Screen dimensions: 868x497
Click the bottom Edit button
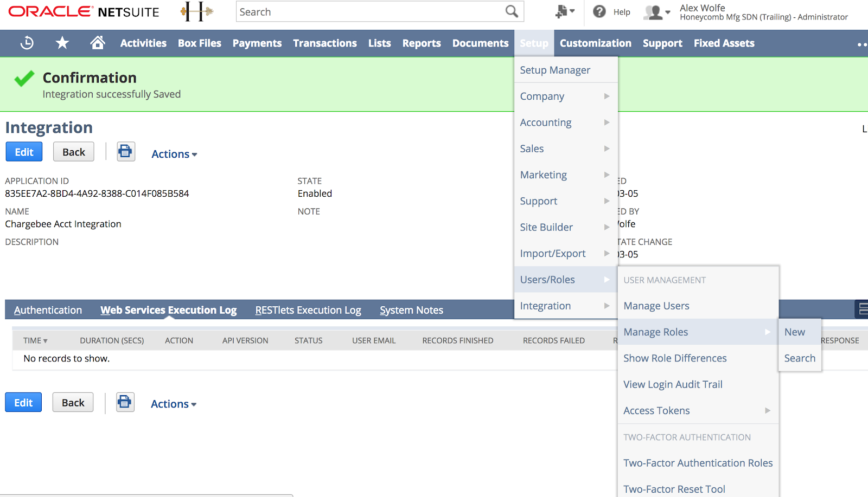coord(23,402)
